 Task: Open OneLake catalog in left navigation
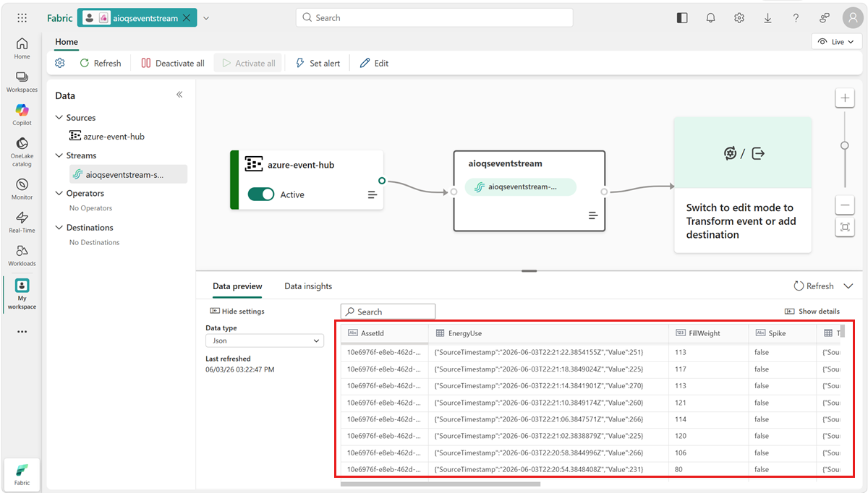coord(22,152)
